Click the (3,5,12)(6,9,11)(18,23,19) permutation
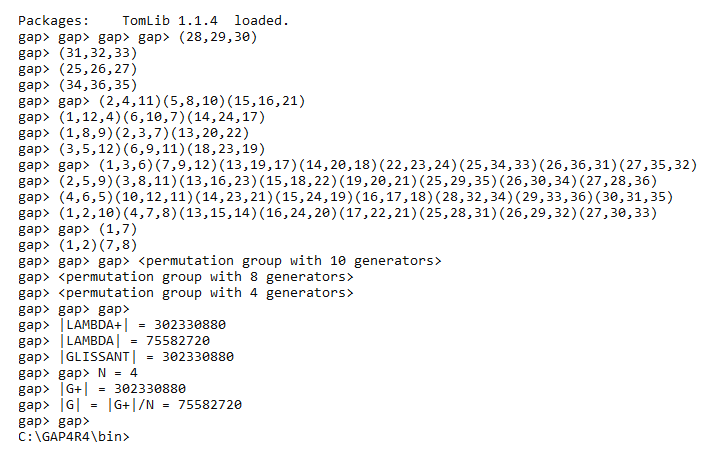 tap(162, 149)
